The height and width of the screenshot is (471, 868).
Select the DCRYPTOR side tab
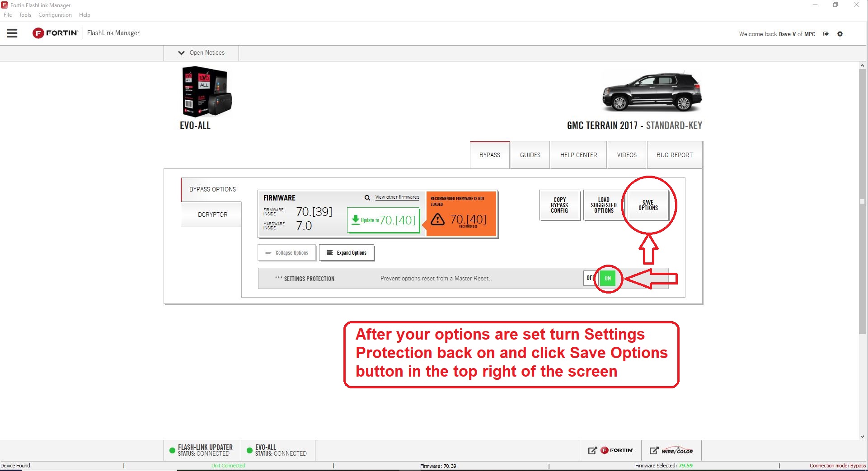[211, 215]
